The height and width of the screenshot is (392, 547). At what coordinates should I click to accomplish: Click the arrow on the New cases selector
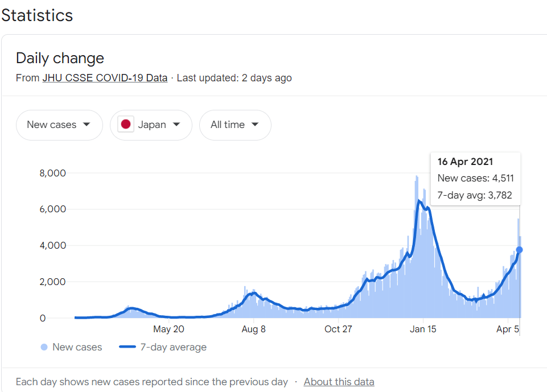[87, 125]
